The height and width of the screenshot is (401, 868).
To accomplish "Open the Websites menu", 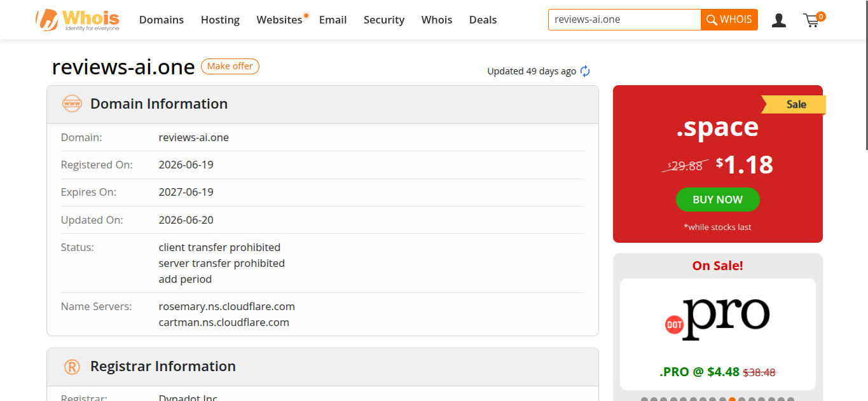I will tap(279, 20).
